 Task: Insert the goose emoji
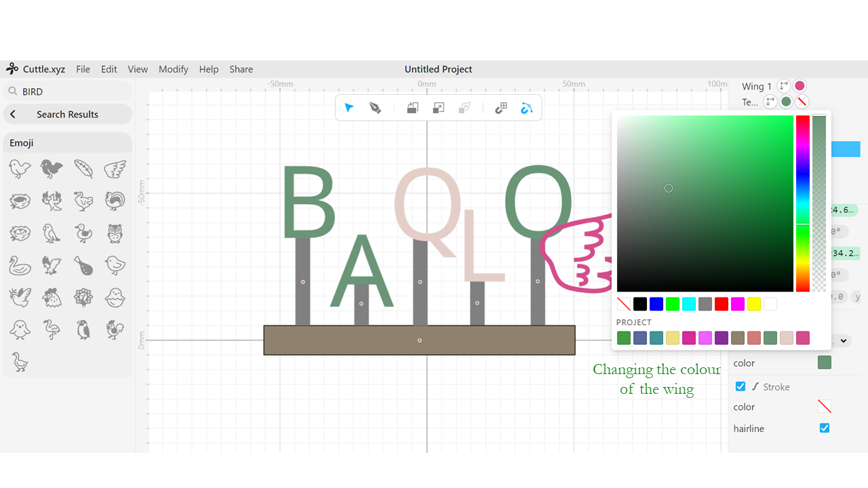(x=20, y=361)
